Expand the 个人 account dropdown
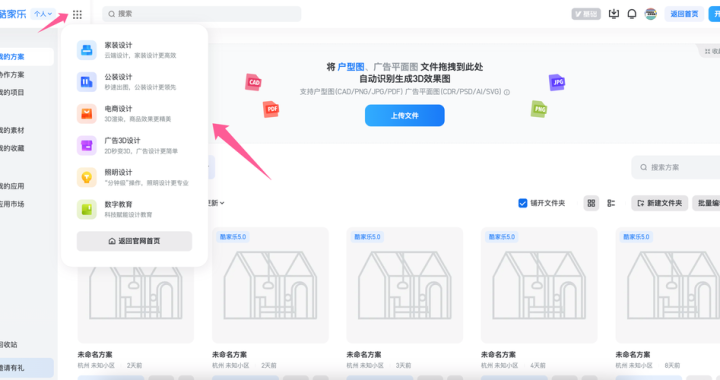The height and width of the screenshot is (380, 720). 43,14
